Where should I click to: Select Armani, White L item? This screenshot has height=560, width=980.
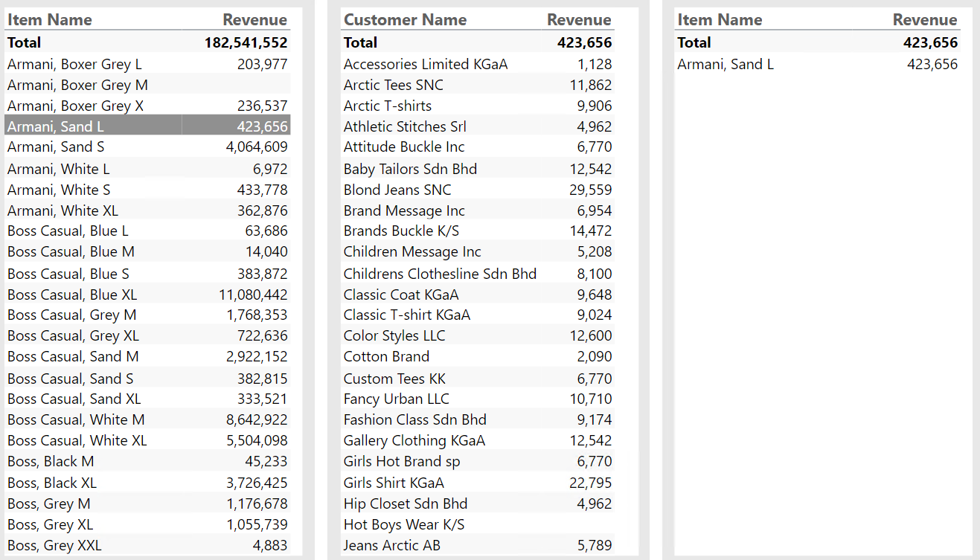pyautogui.click(x=58, y=169)
